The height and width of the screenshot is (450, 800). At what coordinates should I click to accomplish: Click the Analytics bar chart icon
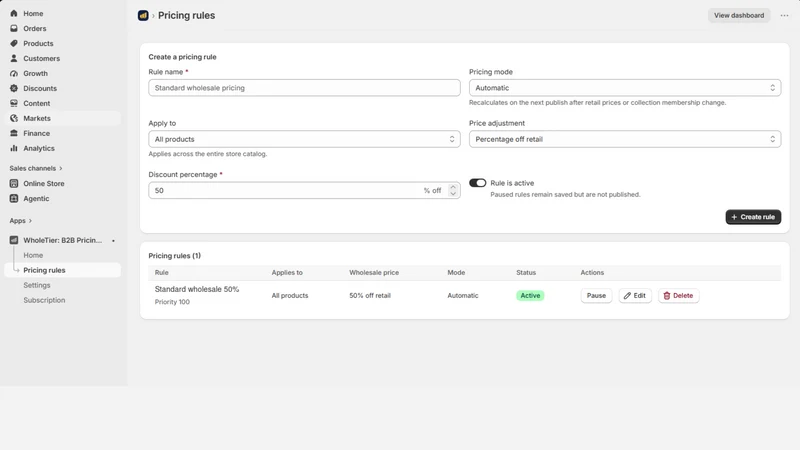pos(14,148)
